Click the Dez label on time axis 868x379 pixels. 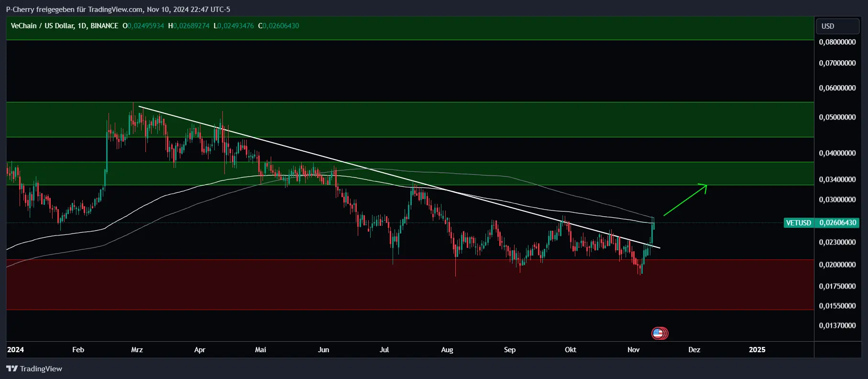coord(694,350)
